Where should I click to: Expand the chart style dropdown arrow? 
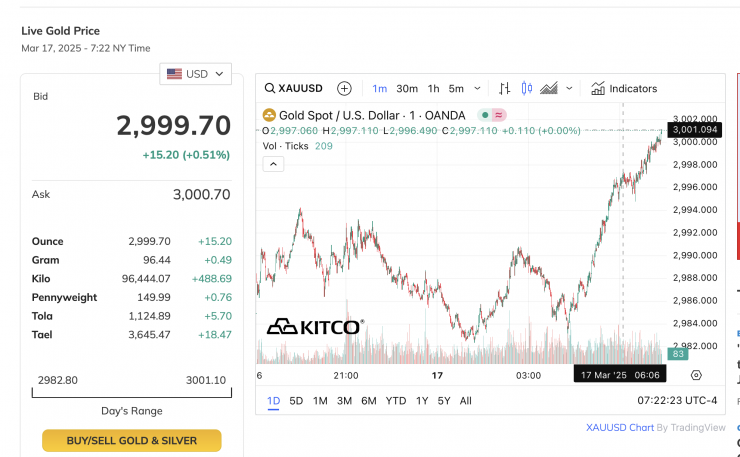tap(570, 88)
